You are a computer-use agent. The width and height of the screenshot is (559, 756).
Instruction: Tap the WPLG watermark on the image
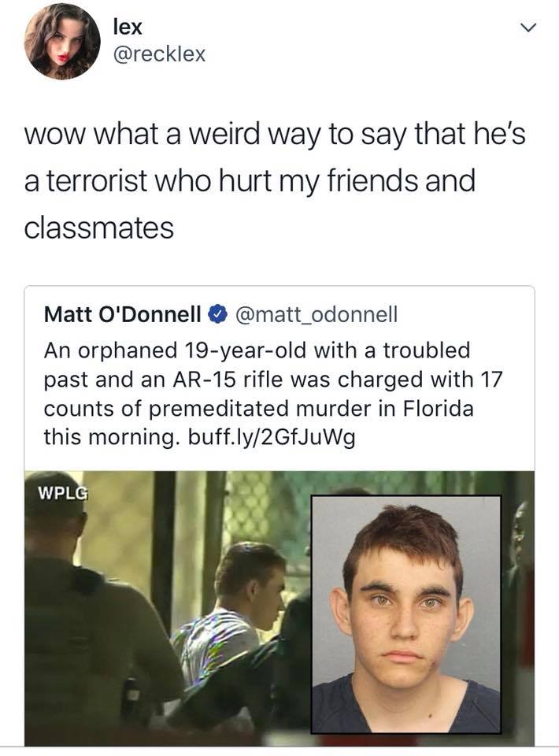63,493
